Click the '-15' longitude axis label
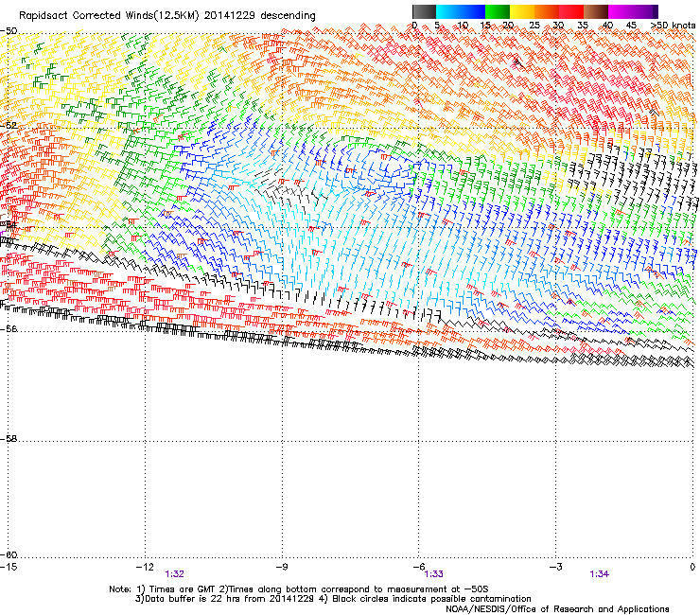 [9, 567]
